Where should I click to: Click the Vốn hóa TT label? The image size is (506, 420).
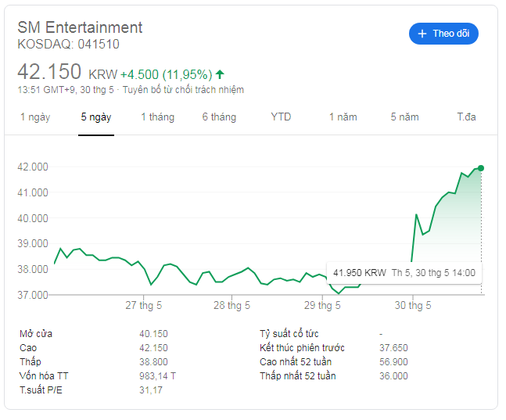[x=44, y=375]
